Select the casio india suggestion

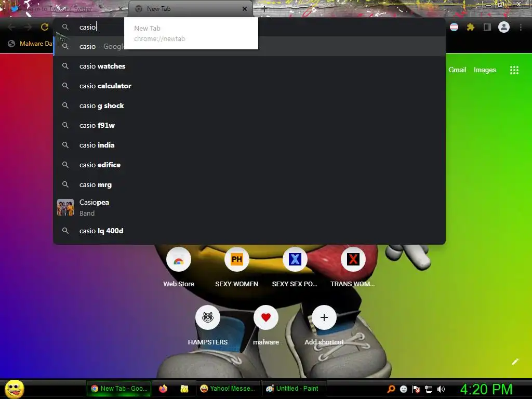tap(249, 145)
